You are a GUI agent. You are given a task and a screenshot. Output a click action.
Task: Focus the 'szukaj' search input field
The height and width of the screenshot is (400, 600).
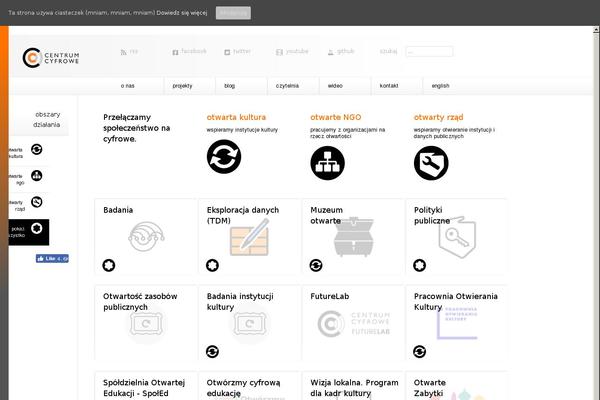point(429,51)
